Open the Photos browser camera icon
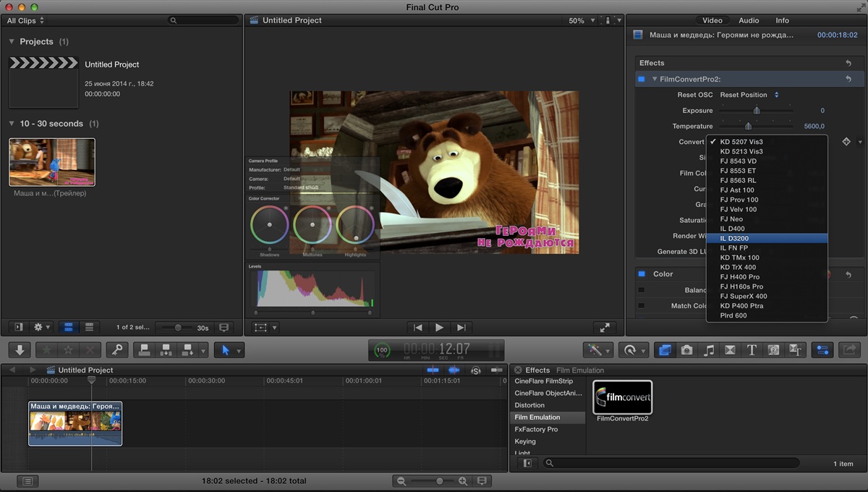This screenshot has width=868, height=492. tap(686, 350)
